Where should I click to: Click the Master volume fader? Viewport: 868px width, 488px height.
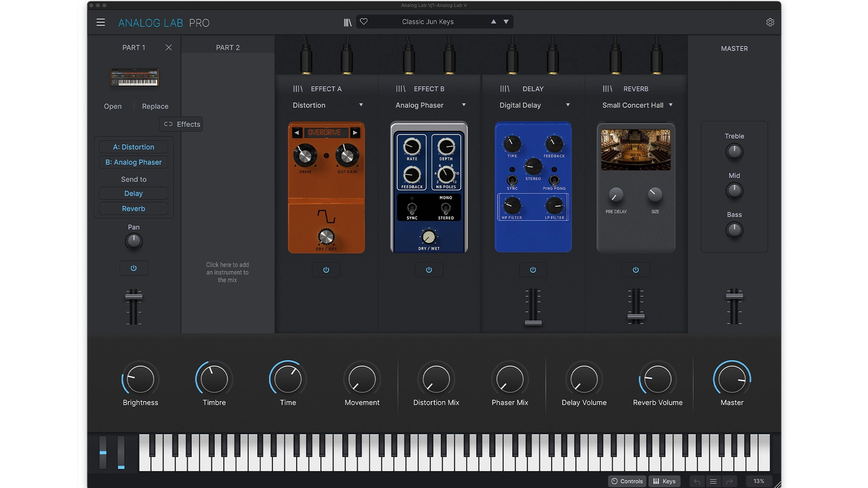pos(734,296)
